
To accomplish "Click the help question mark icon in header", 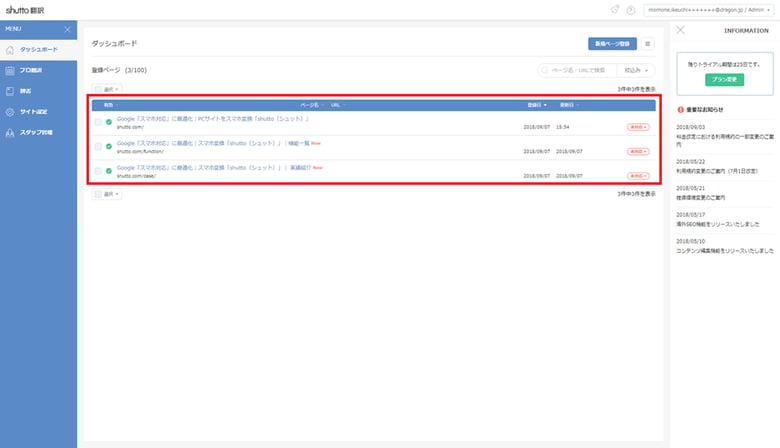I will tap(631, 10).
